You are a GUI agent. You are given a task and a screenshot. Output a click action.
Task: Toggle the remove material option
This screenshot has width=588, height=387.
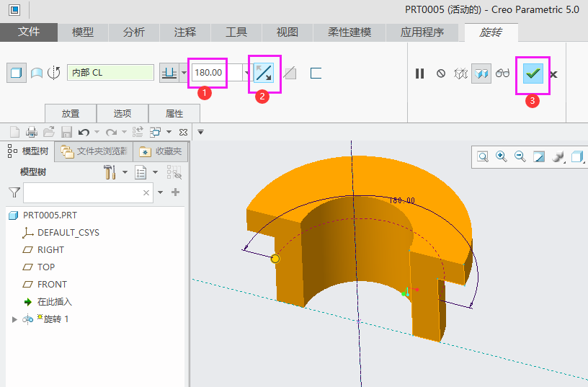(x=290, y=74)
